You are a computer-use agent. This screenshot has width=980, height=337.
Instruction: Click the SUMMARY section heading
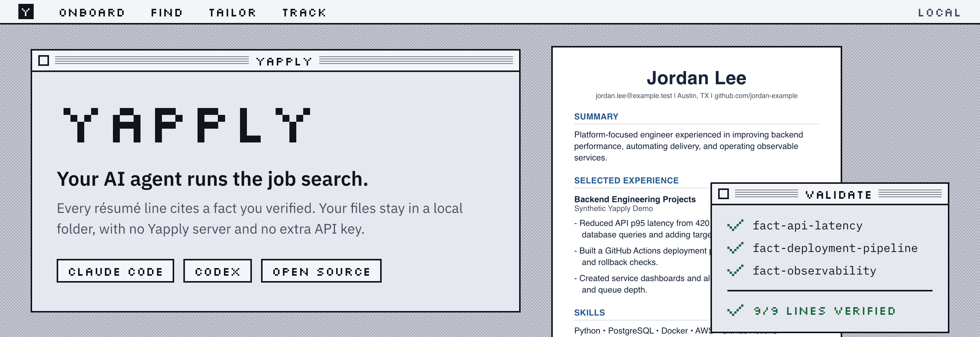[x=596, y=116]
